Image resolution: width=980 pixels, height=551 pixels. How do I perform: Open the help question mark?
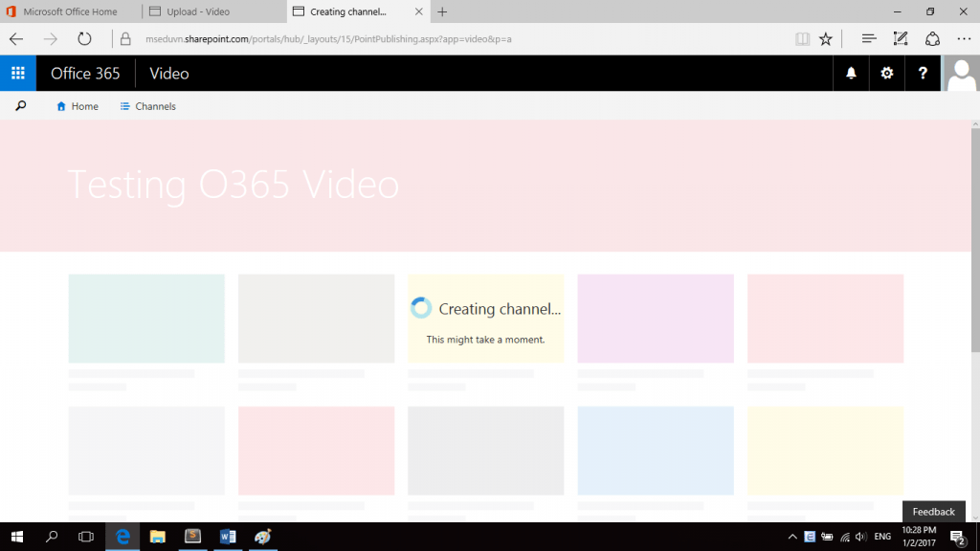tap(923, 73)
